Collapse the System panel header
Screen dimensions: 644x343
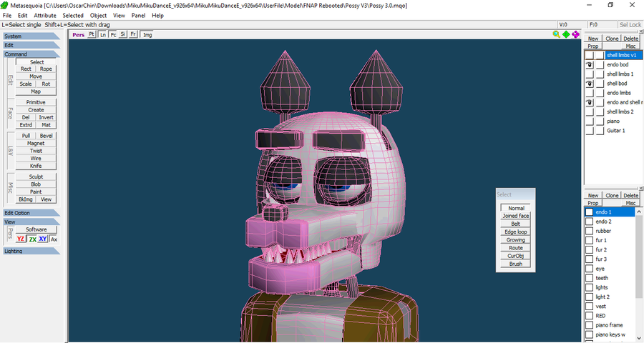click(31, 36)
